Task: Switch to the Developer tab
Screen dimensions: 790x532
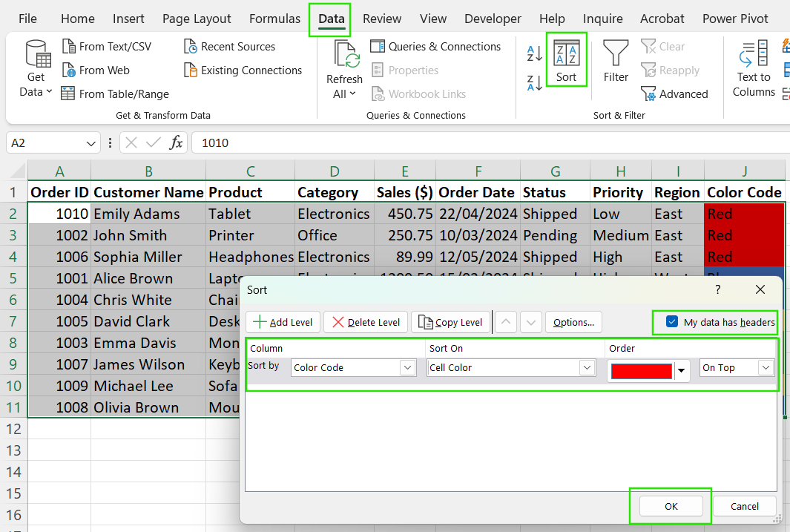Action: coord(493,19)
